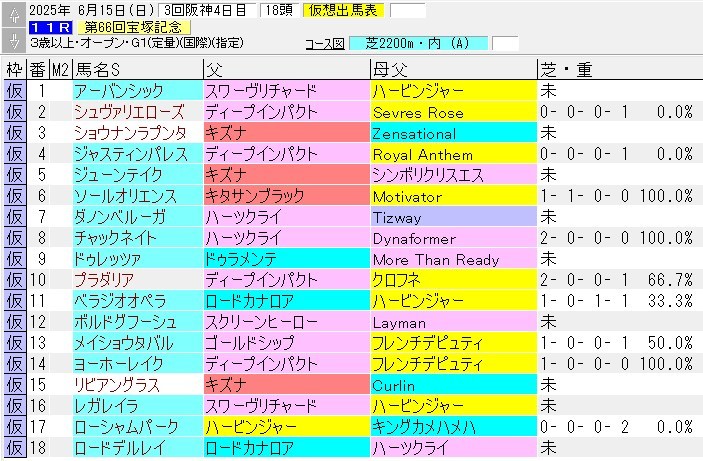
Task: Select horse ジャスティンパレス
Action: coord(138,154)
